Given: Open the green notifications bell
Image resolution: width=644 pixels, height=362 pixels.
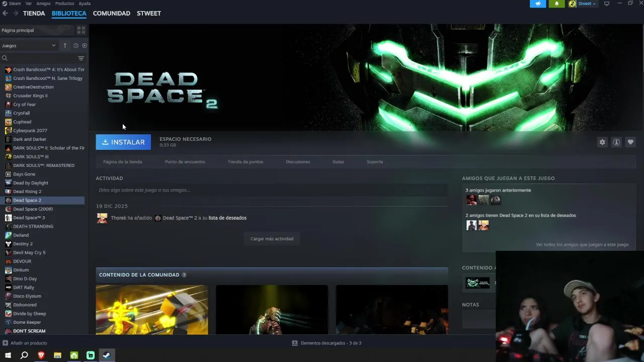Looking at the screenshot, I should click(x=556, y=4).
